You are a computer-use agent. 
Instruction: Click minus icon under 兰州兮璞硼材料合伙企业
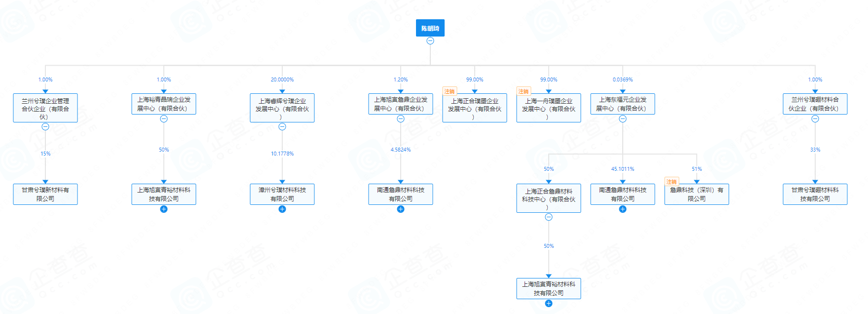tap(815, 119)
